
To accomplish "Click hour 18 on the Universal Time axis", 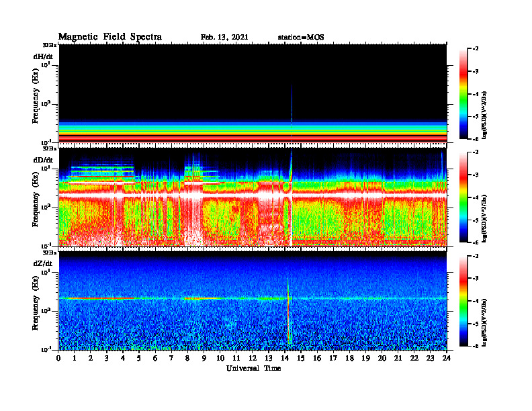I will pos(349,358).
